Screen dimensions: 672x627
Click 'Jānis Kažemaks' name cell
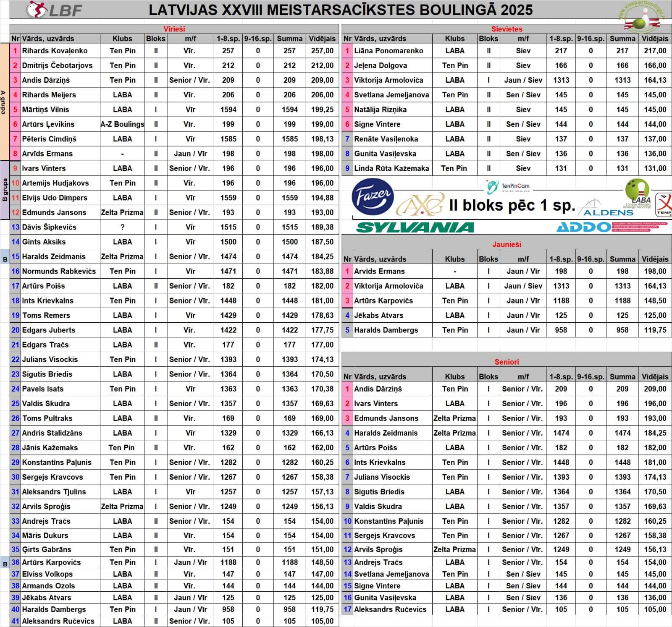click(x=61, y=447)
